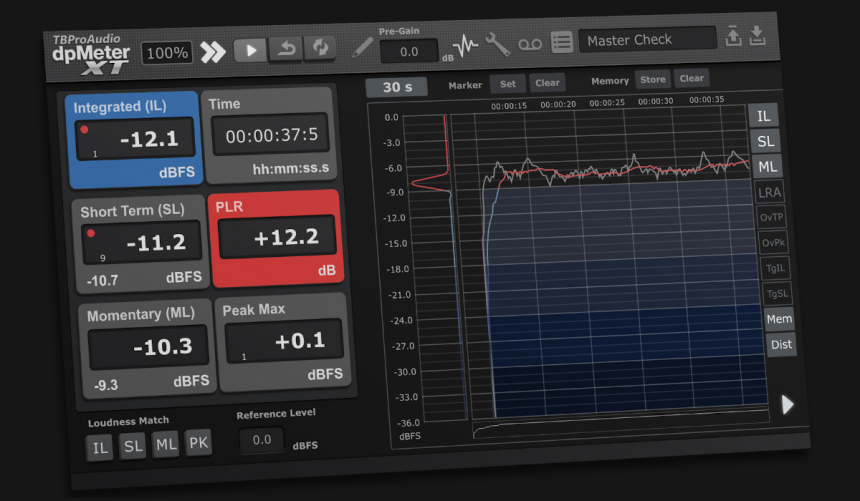Click the Momentary -10.3 display
Viewport: 860px width, 501px height.
coord(149,346)
